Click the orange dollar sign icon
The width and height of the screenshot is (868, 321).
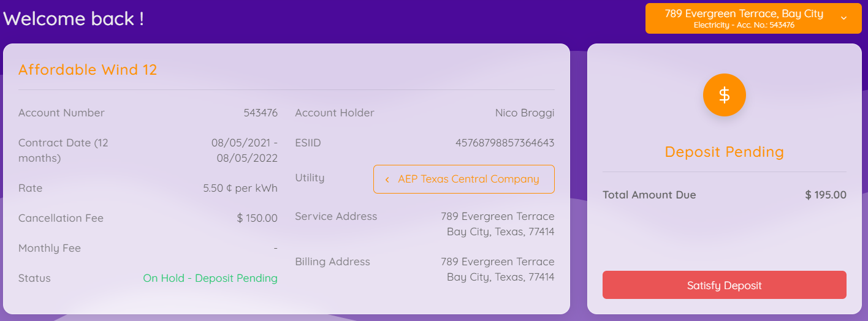click(x=724, y=95)
